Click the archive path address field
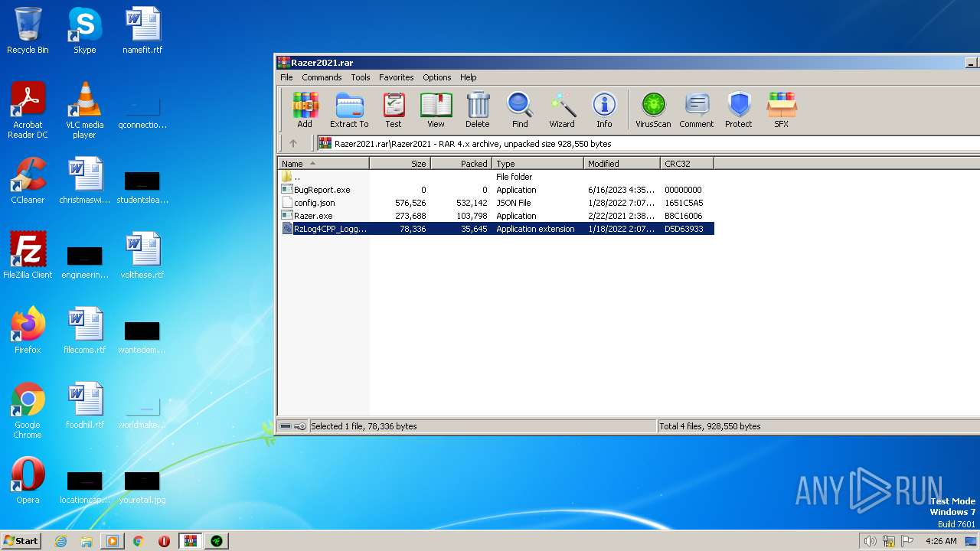 (648, 143)
